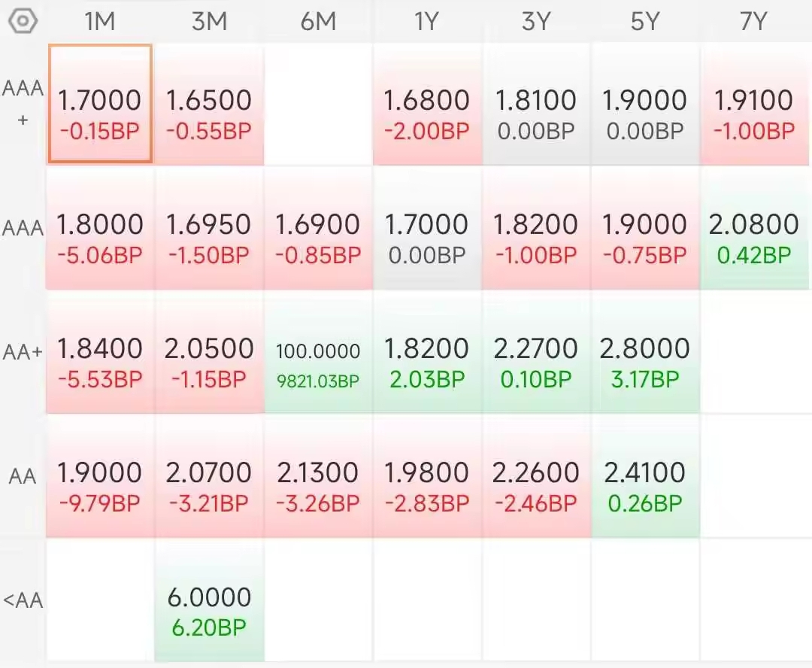
Task: Select the <AA rating row label
Action: tap(23, 600)
